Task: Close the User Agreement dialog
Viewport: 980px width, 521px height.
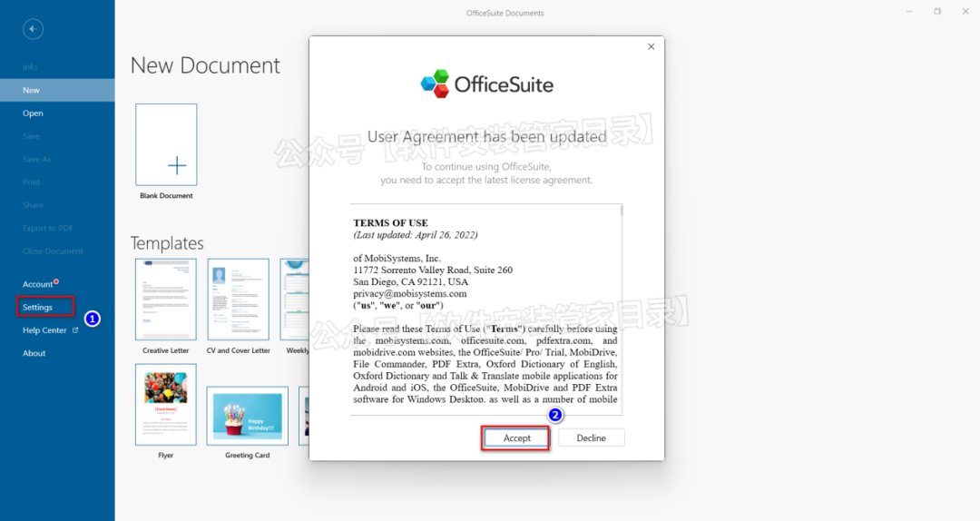Action: (652, 47)
